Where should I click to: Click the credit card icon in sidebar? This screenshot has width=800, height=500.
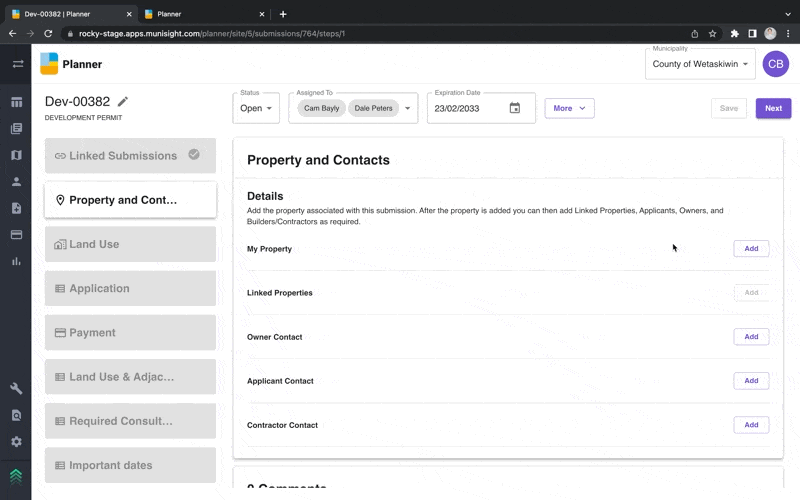click(x=16, y=235)
